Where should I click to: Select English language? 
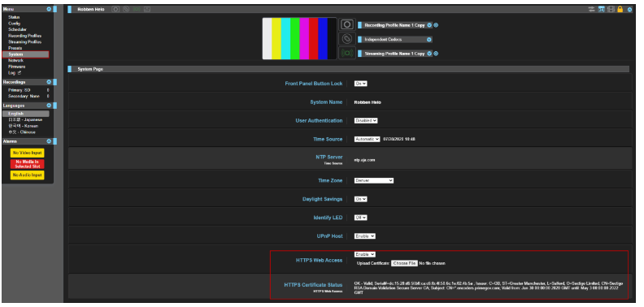25,114
